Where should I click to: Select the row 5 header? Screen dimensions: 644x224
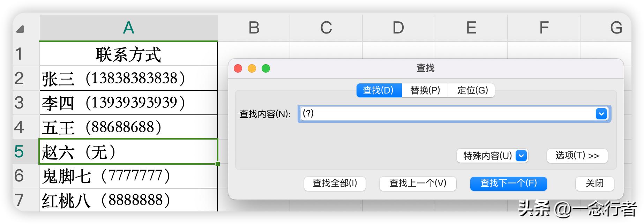pos(19,151)
